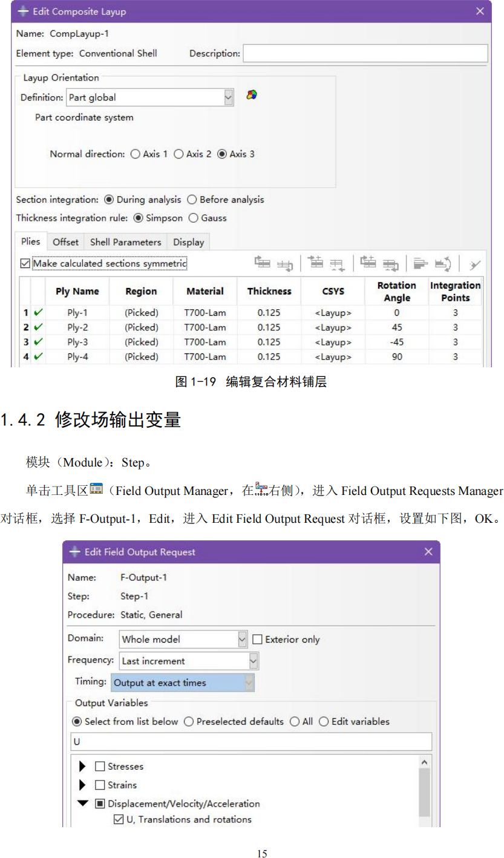504x858 pixels.
Task: Check the Strains checkbox
Action: 100,785
